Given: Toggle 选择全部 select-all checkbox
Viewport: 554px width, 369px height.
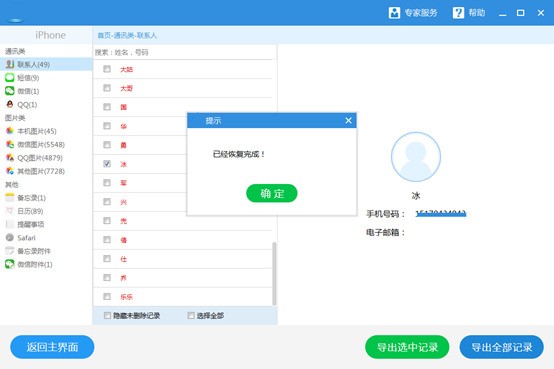Looking at the screenshot, I should [x=191, y=315].
